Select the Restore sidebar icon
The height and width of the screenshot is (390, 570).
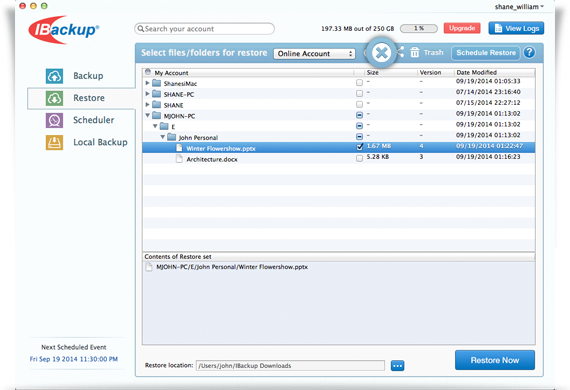coord(54,98)
